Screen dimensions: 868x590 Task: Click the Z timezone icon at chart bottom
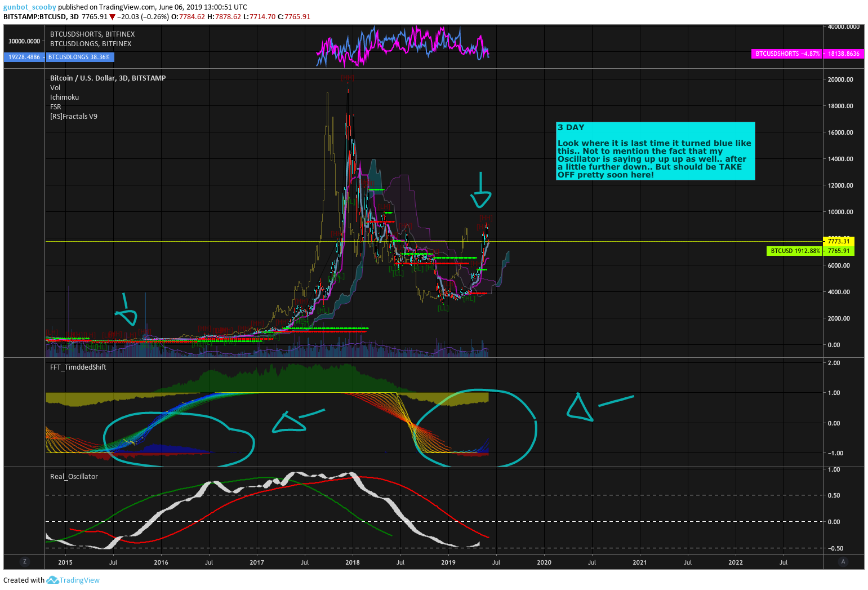click(x=24, y=561)
